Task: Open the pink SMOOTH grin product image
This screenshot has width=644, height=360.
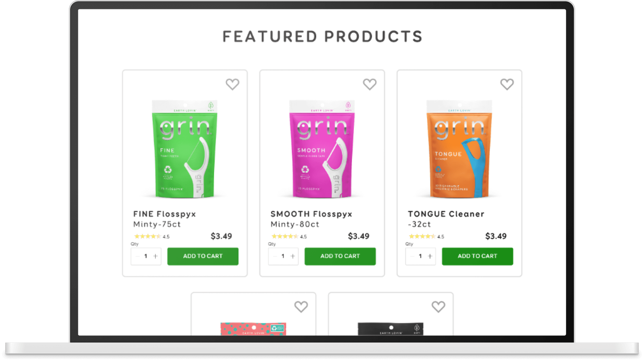Action: click(x=322, y=149)
